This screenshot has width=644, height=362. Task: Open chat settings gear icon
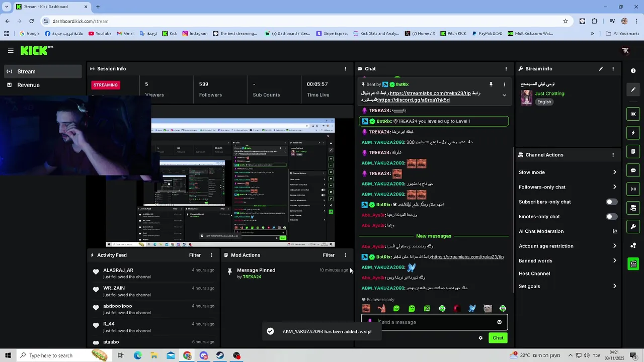480,338
